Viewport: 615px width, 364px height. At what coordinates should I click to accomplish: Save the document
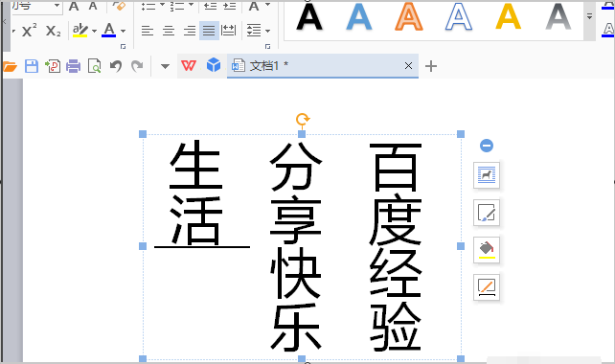[32, 66]
